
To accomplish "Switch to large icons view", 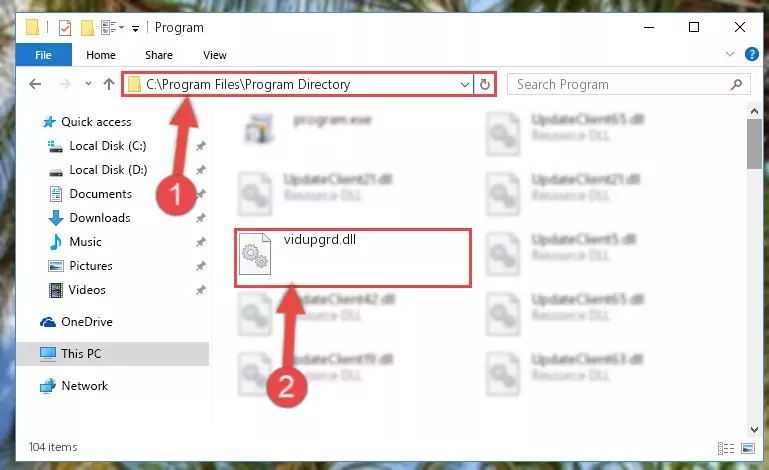I will tap(748, 448).
